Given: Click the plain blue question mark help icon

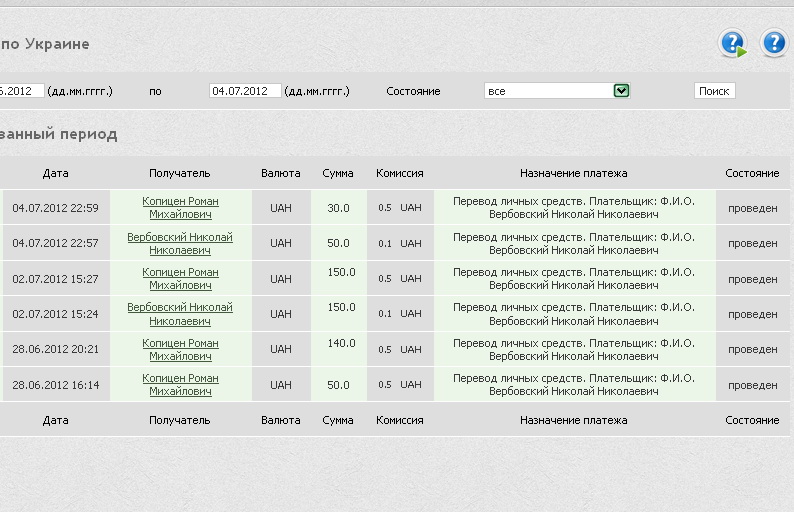Looking at the screenshot, I should click(x=774, y=43).
